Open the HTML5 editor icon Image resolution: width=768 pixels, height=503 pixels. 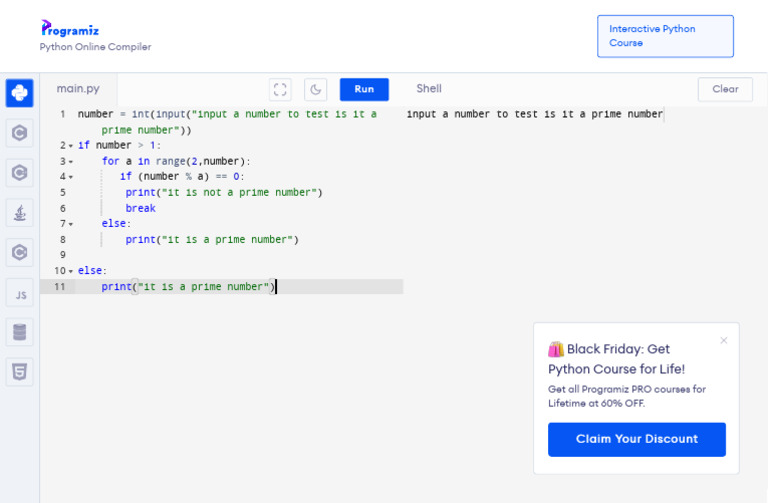coord(19,373)
